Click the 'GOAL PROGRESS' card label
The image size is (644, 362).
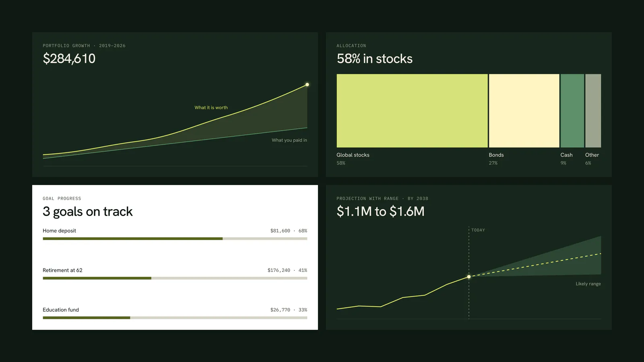tap(62, 199)
